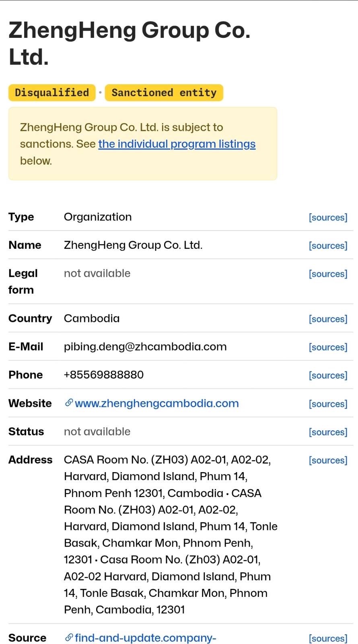
Task: Click the phone number +85569888880
Action: (x=104, y=375)
